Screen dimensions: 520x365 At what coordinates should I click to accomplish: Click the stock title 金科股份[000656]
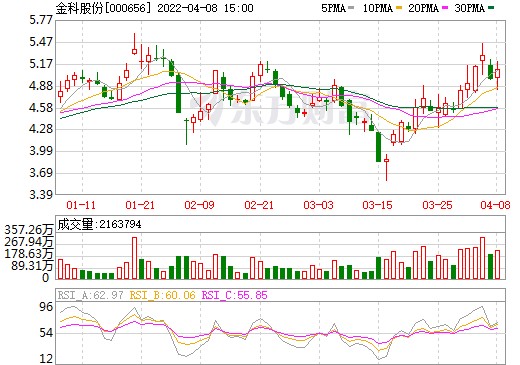click(103, 8)
